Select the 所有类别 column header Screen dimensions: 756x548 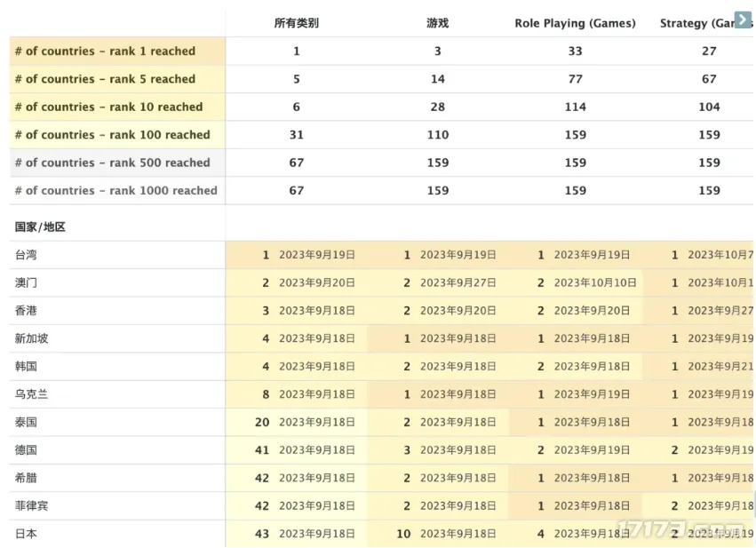pos(296,23)
